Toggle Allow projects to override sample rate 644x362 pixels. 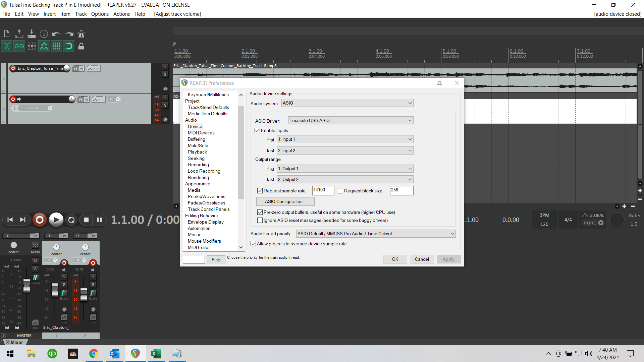tap(253, 244)
